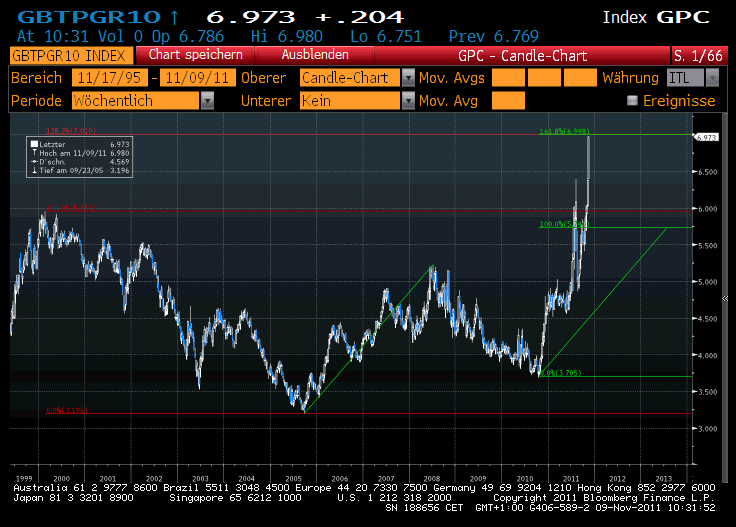Click the Op 6.786 value
This screenshot has height=527, width=736.
(x=188, y=37)
